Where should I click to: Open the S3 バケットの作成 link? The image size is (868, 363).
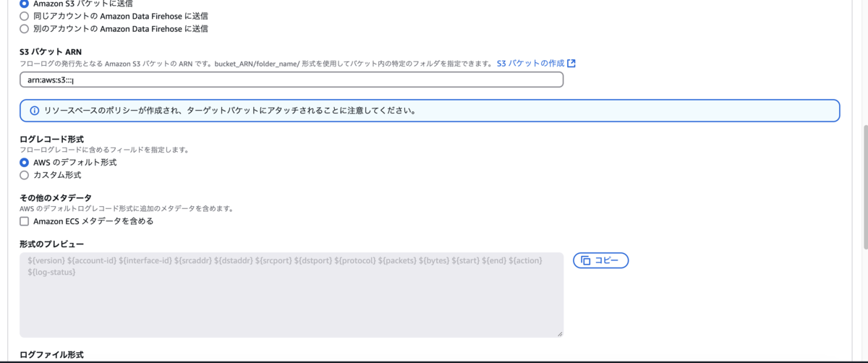[530, 64]
